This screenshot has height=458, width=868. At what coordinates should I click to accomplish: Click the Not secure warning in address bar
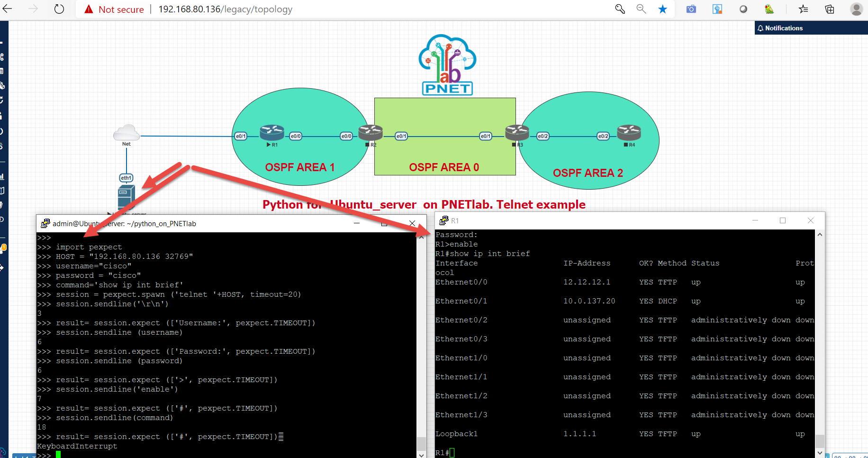(x=119, y=9)
